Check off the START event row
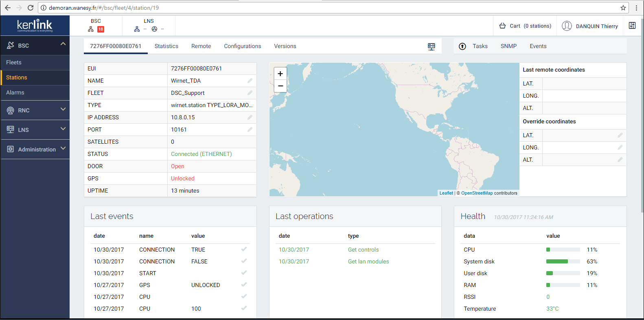Screen dimensions: 644x320 coord(244,273)
